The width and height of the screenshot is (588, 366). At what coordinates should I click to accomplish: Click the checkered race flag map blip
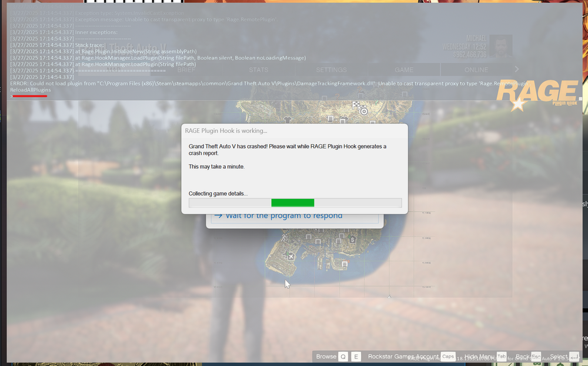point(356,105)
